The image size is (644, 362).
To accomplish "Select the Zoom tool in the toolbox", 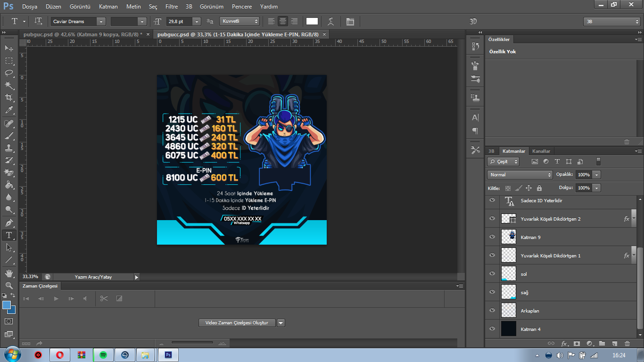I will click(x=9, y=285).
